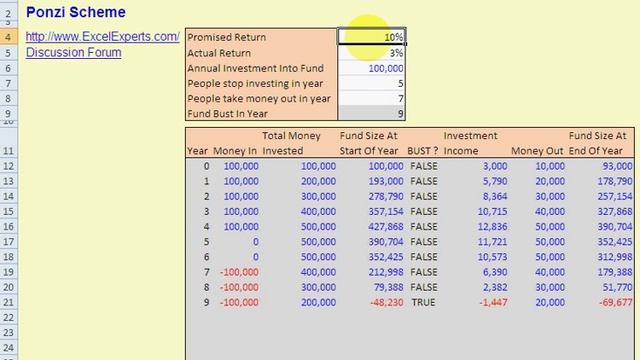Click the Ponzi Scheme title cell

tap(76, 12)
